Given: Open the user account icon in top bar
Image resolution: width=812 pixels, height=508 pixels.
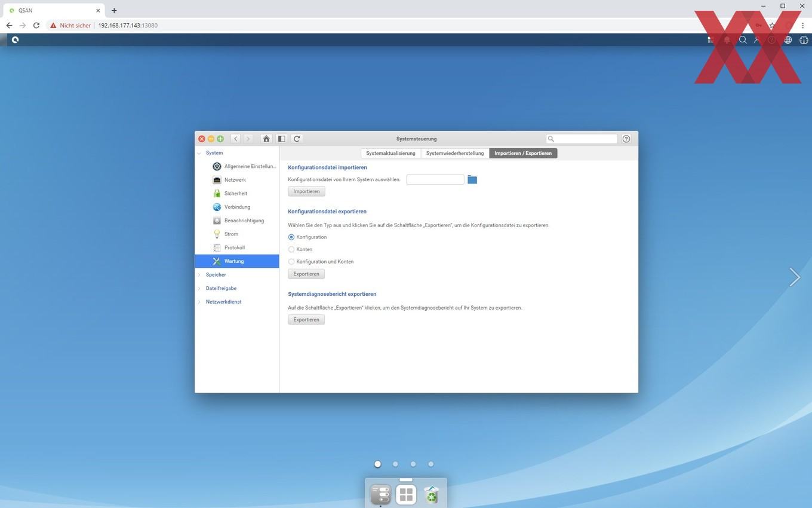Looking at the screenshot, I should pos(757,40).
